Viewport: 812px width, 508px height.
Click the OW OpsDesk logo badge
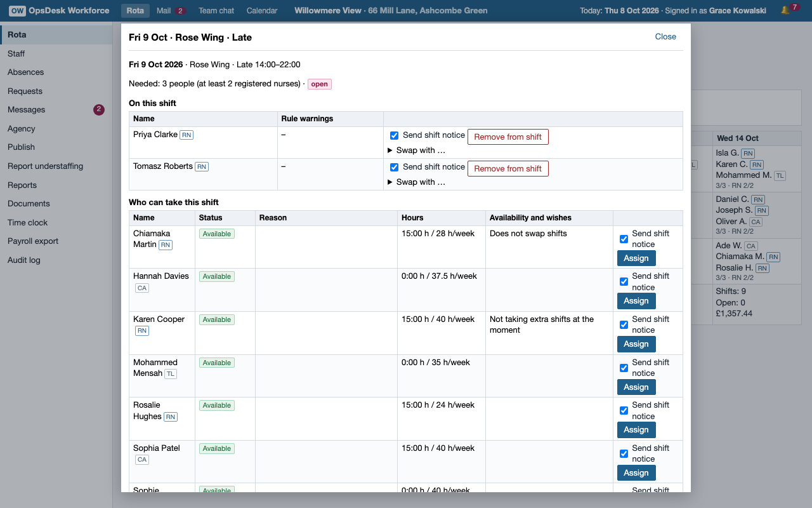click(18, 10)
